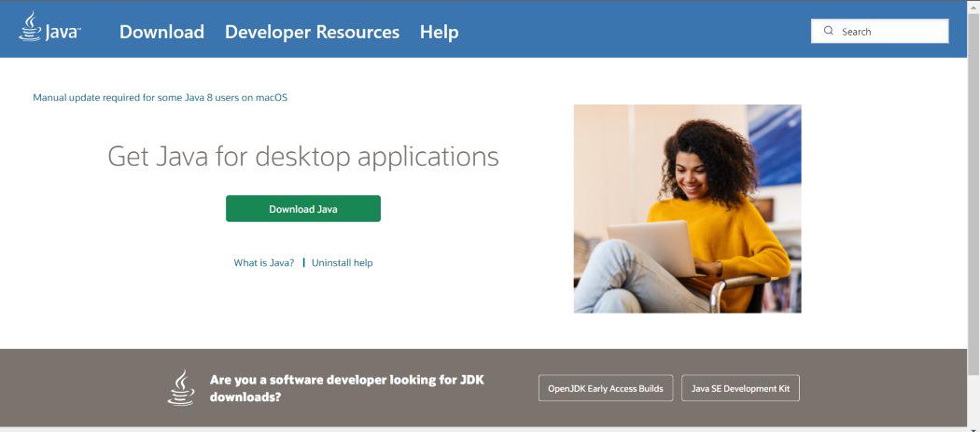Open the Uninstall help link

point(342,262)
